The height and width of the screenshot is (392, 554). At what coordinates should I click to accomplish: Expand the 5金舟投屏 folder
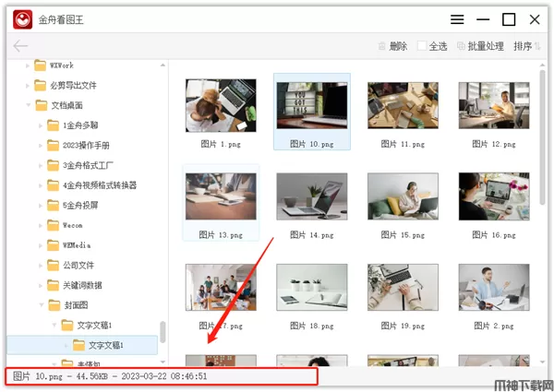tap(41, 206)
